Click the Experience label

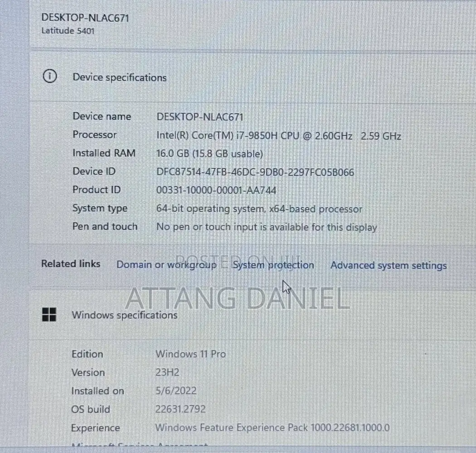tap(96, 428)
